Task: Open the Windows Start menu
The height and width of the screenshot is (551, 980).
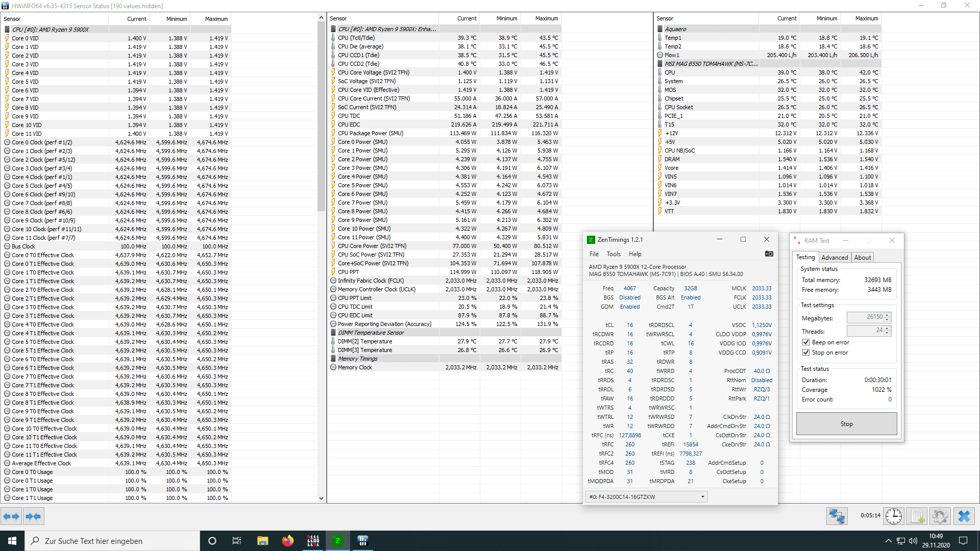Action: (12, 541)
